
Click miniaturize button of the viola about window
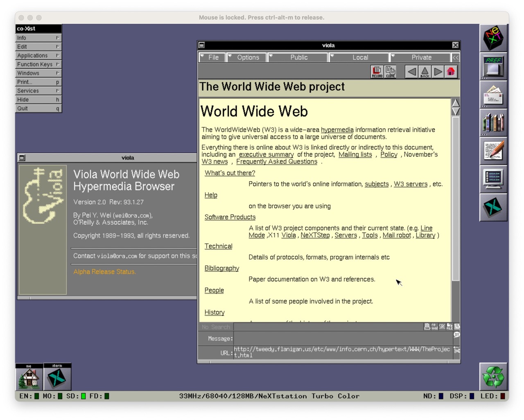[x=22, y=158]
